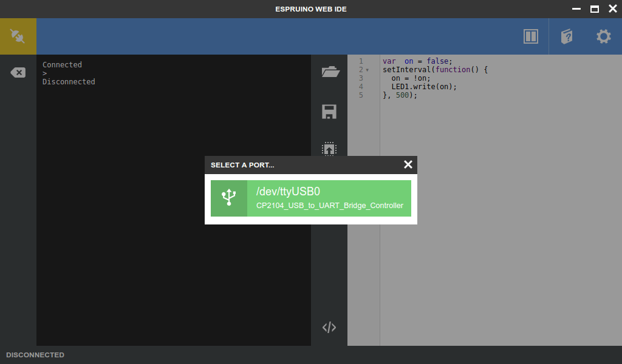Image resolution: width=622 pixels, height=364 pixels.
Task: Save code using the floppy disk icon
Action: coord(329,112)
